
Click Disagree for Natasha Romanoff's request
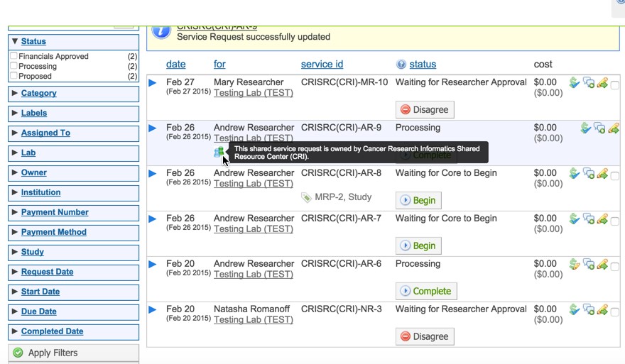point(424,336)
